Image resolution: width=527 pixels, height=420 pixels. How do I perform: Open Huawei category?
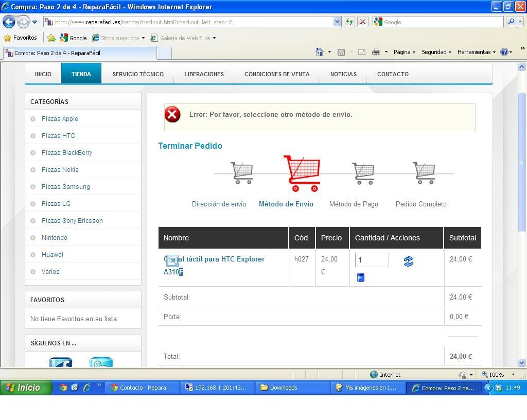pos(52,255)
